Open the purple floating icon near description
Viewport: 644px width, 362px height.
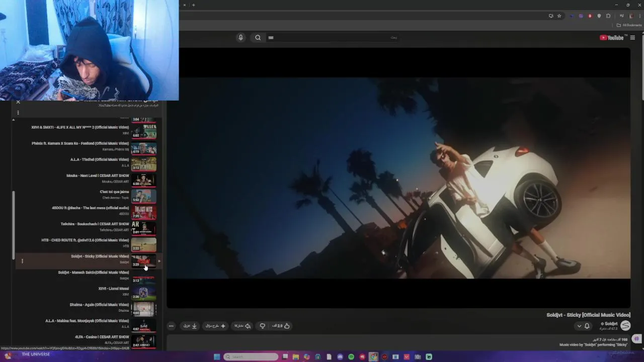click(636, 339)
